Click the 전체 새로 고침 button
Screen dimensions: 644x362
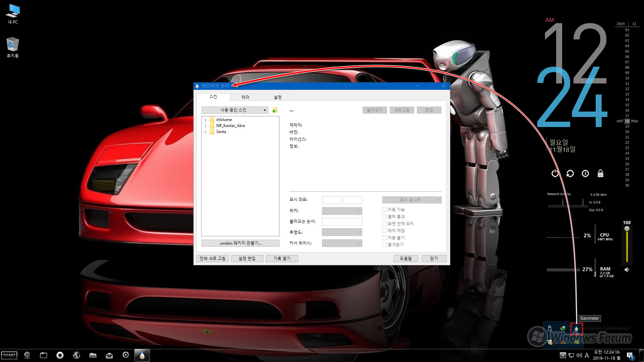click(x=213, y=258)
